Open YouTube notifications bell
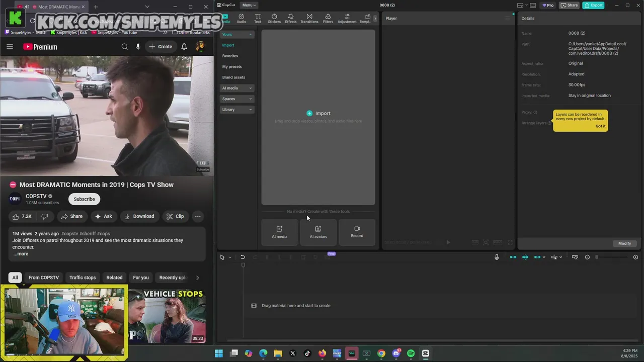The height and width of the screenshot is (362, 644). (184, 47)
